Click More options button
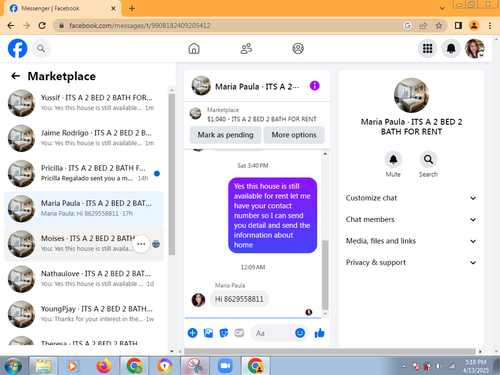This screenshot has height=375, width=500. (294, 135)
